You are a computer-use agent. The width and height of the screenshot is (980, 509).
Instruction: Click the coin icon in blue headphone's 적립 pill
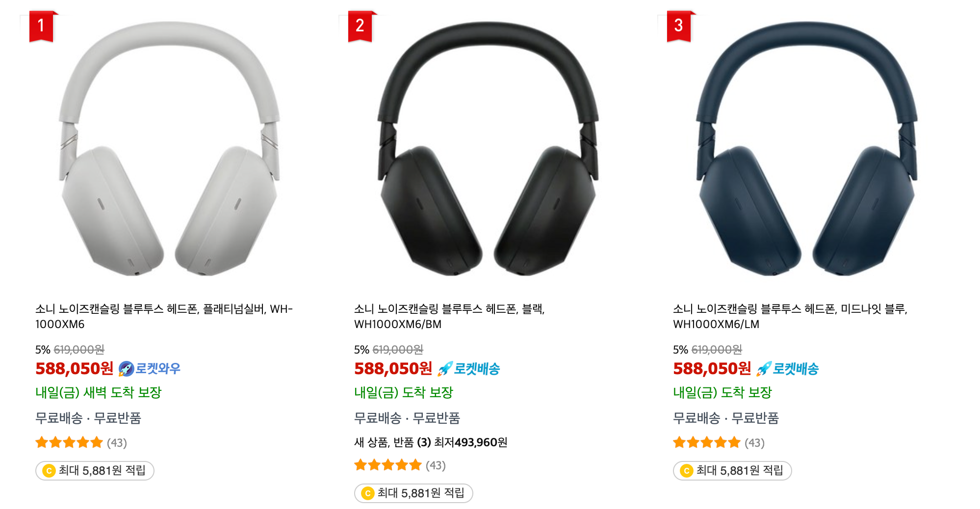point(686,471)
